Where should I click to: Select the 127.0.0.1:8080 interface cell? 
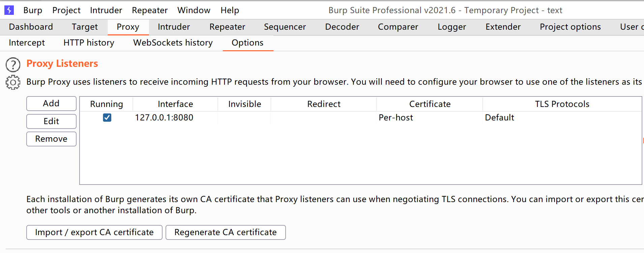point(175,118)
